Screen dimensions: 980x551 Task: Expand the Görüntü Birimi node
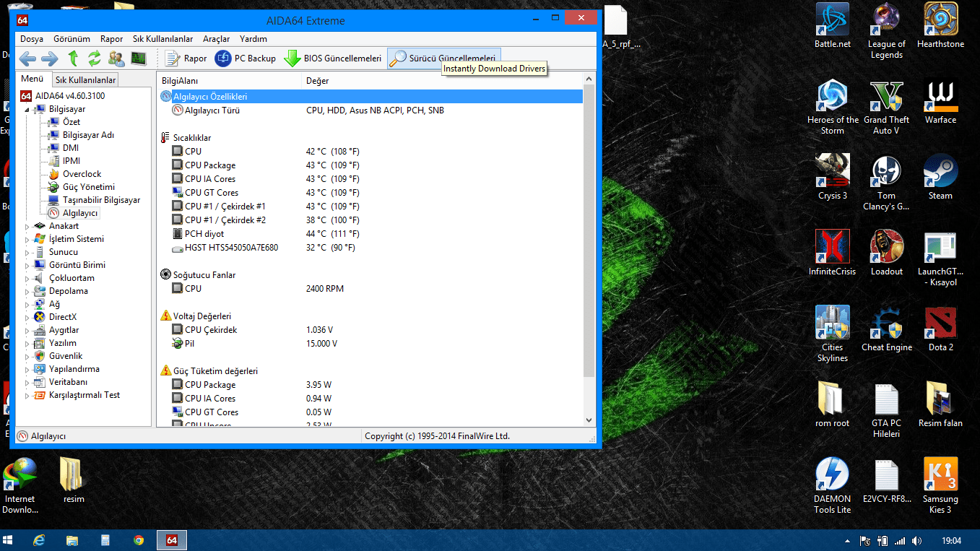coord(28,265)
